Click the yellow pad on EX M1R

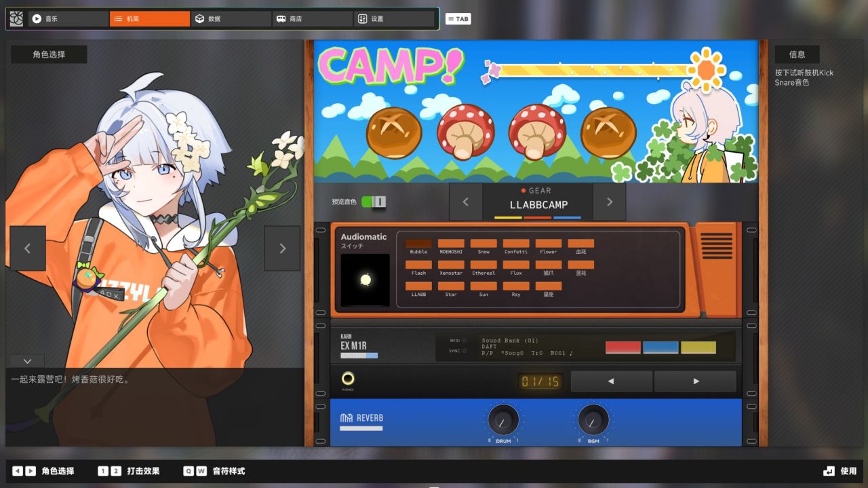(x=698, y=348)
